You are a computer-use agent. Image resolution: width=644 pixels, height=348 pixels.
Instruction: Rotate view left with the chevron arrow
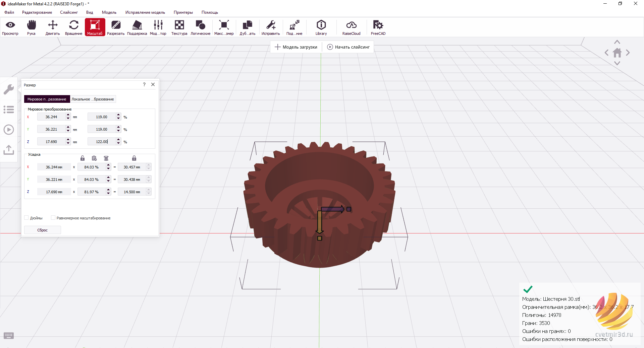pos(606,53)
